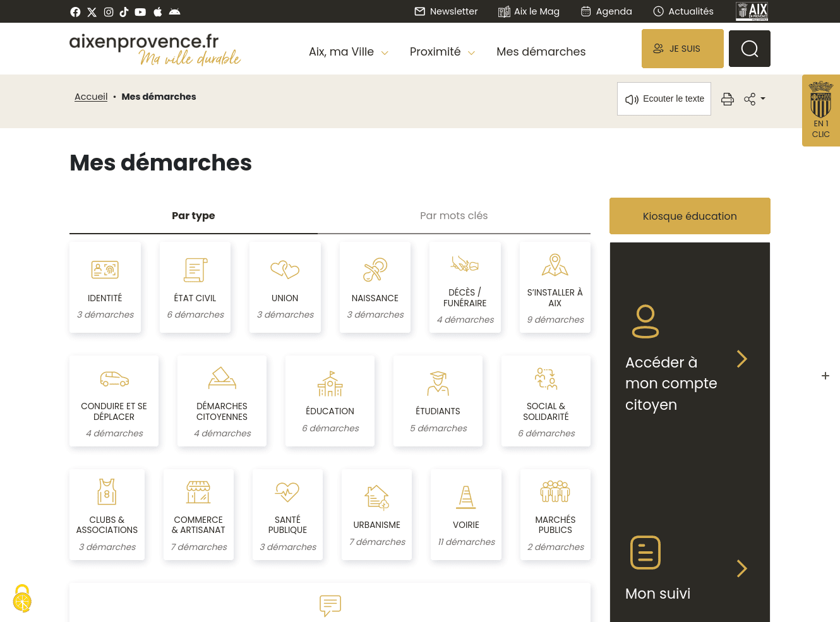Click the Kiosque éducation button
Viewport: 840px width, 622px height.
pos(689,216)
